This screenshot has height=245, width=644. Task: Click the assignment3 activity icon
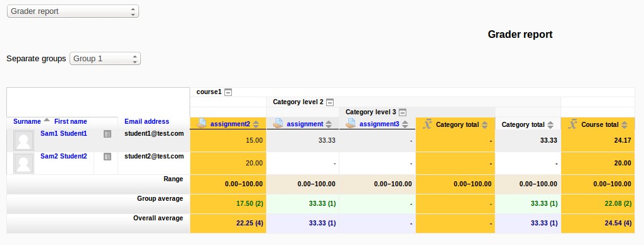point(350,124)
